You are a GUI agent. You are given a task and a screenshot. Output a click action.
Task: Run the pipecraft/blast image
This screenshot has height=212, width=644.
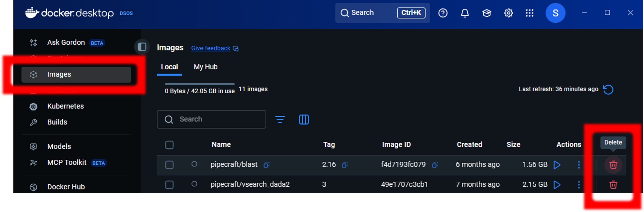557,165
